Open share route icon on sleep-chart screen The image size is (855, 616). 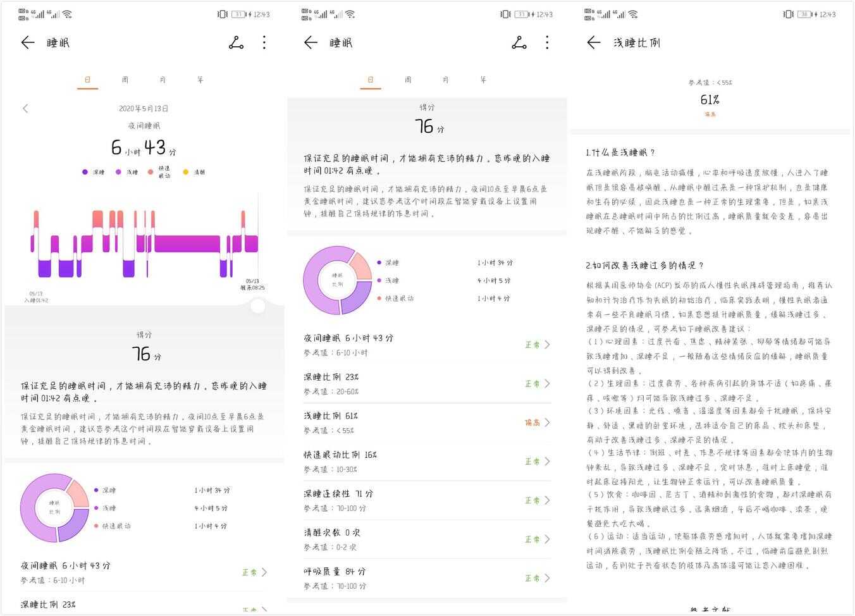click(236, 43)
